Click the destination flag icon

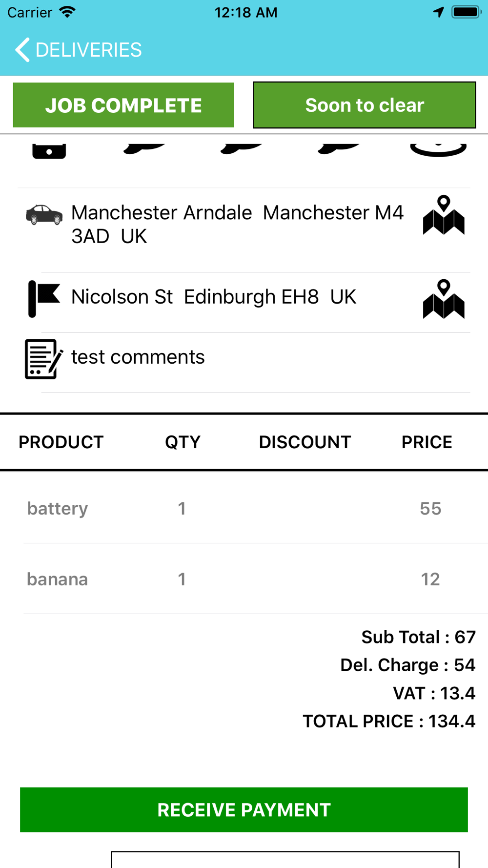tap(44, 298)
